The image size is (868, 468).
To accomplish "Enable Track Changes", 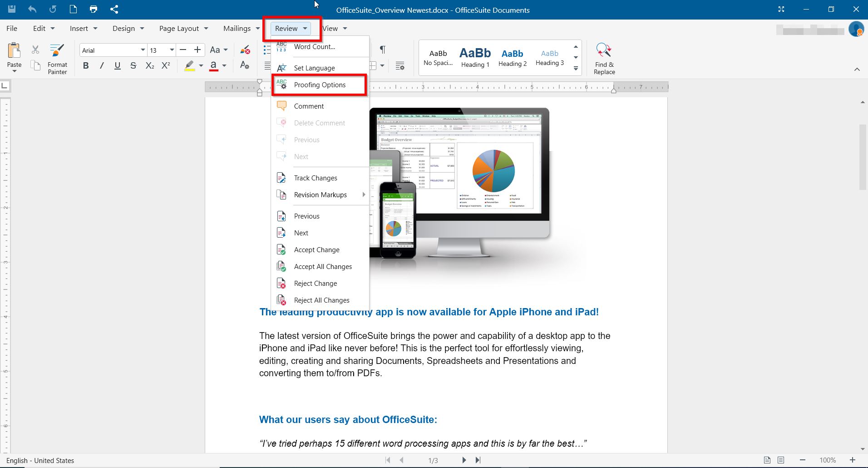I will coord(315,178).
